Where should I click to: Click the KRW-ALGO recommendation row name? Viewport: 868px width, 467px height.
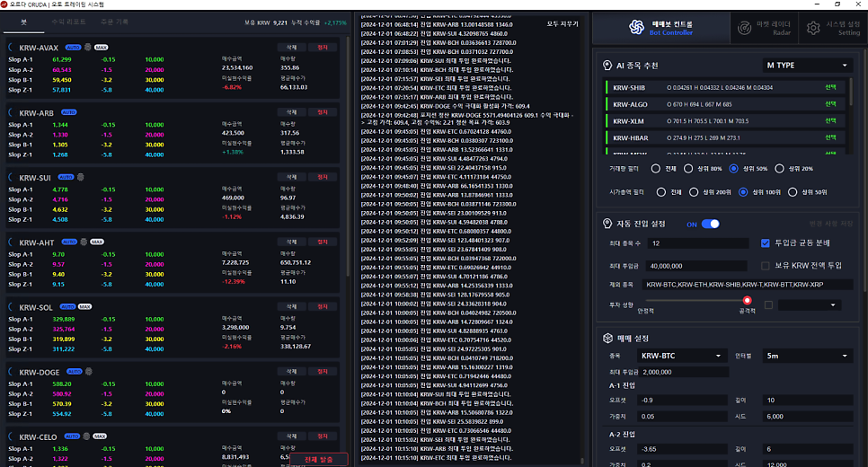click(x=630, y=104)
